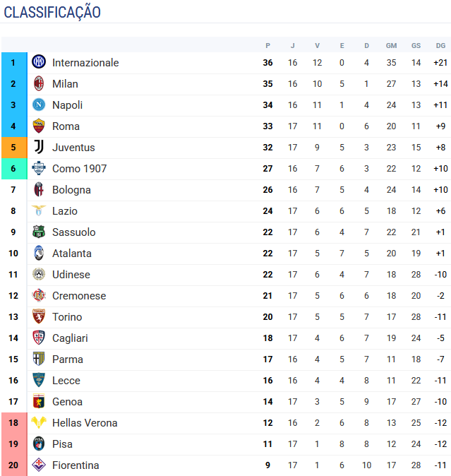The image size is (451, 476).
Task: Click the GM goals scored column header
Action: tap(391, 45)
